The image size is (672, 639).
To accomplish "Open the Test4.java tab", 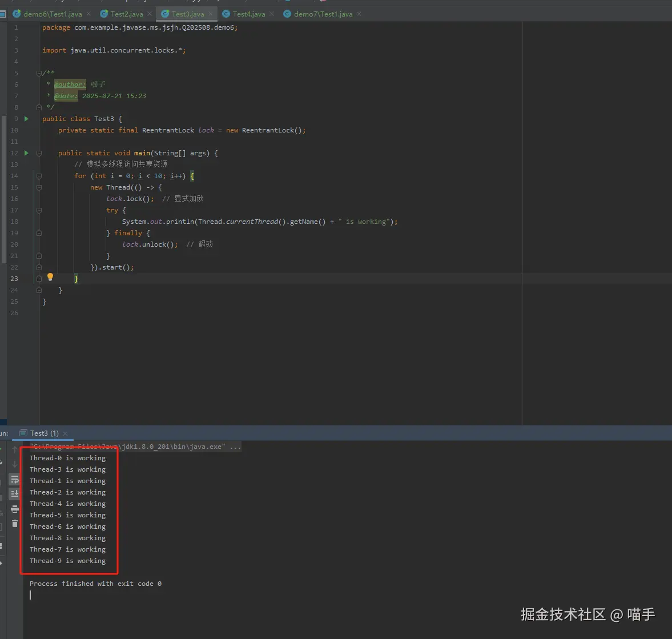I will point(248,14).
